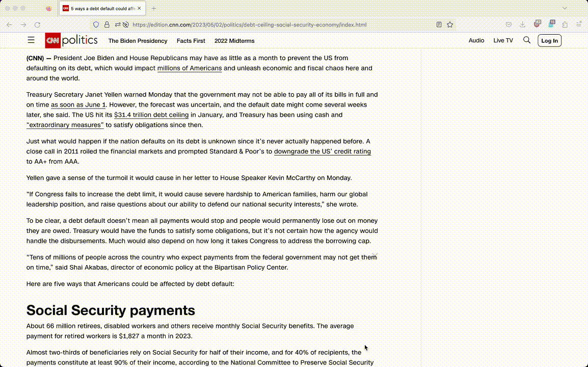Select The Biden Presidency nav item
588x367 pixels.
[138, 41]
